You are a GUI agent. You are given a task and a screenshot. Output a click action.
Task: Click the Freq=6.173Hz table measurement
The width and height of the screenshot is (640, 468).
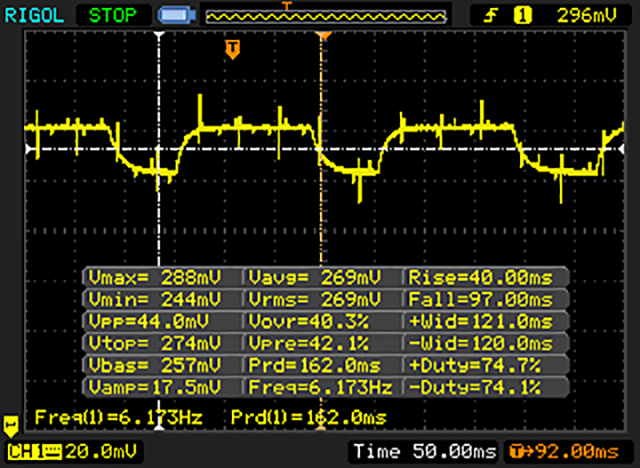[320, 387]
